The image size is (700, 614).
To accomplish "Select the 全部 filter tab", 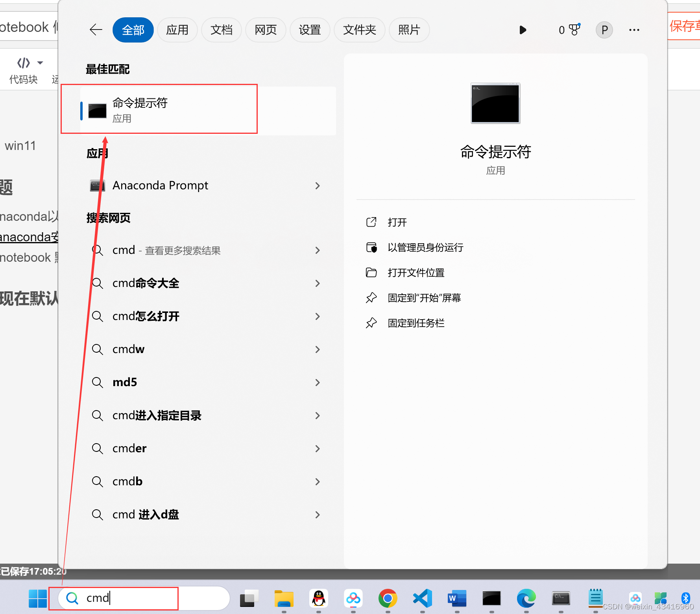I will point(133,30).
